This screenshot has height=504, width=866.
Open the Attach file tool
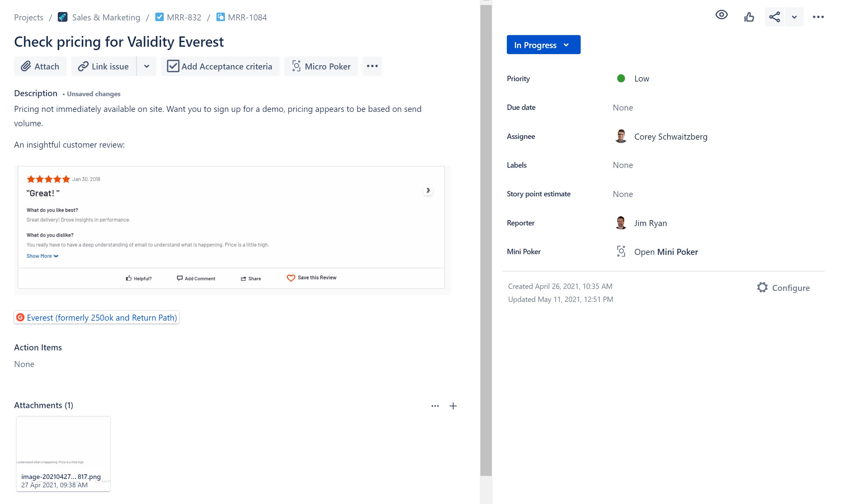(x=40, y=66)
